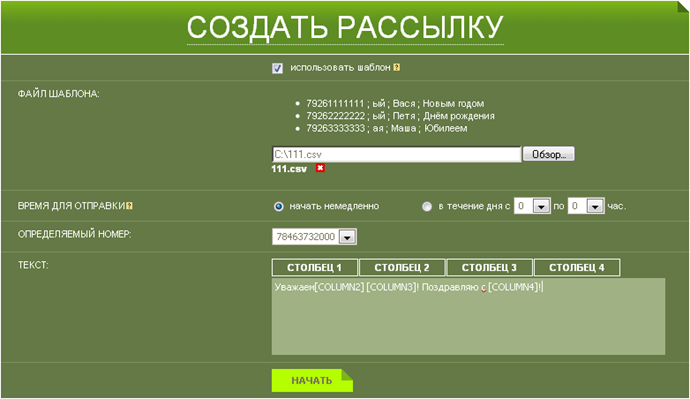Insert СТОЛБЕЦ 3 placeholder
The width and height of the screenshot is (690, 399).
pos(489,267)
